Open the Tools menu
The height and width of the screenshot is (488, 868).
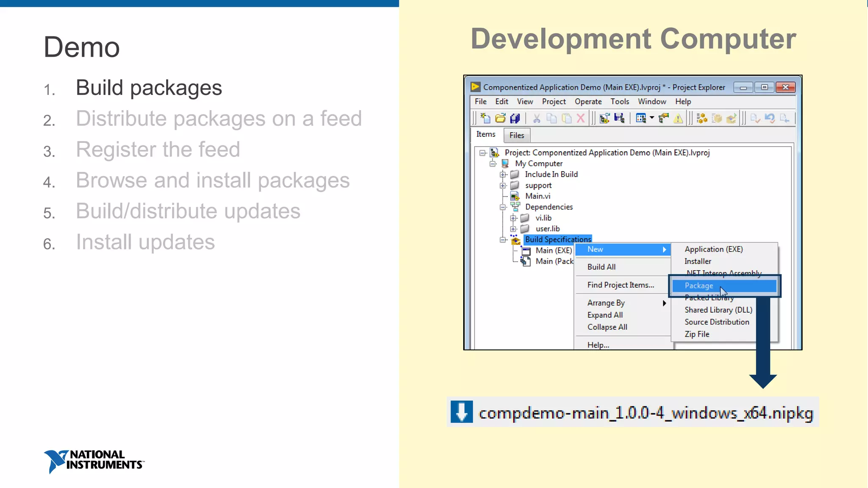coord(620,102)
